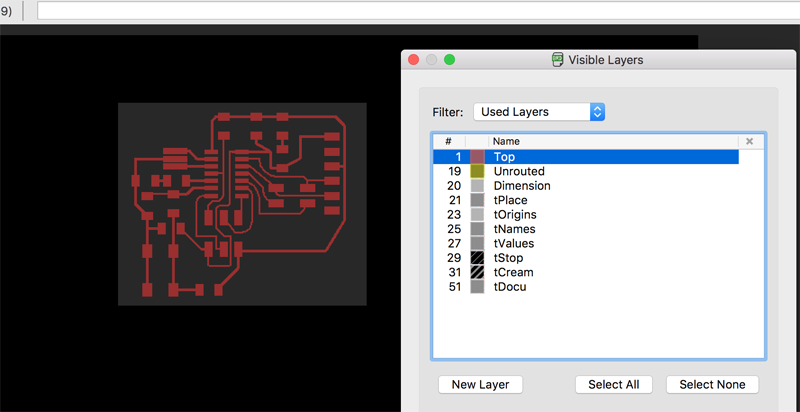Screen dimensions: 800x412
Task: Open the Filter dropdown showing Used Layers
Action: tap(539, 112)
